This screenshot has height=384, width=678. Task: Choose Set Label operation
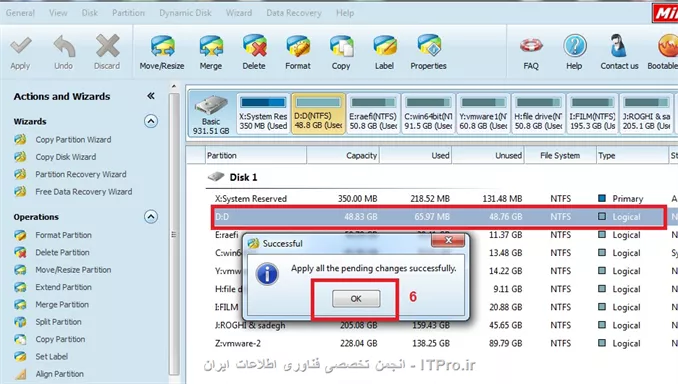coord(51,356)
